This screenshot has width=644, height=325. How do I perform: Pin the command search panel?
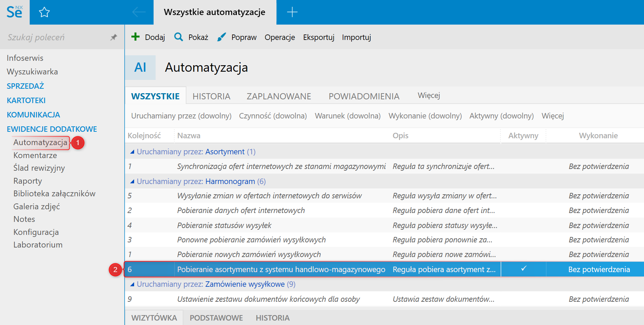coord(114,37)
